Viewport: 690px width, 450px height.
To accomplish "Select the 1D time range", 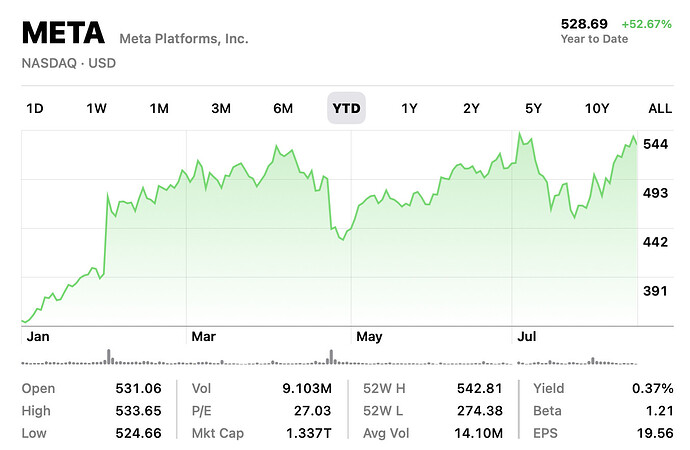I will pyautogui.click(x=35, y=108).
